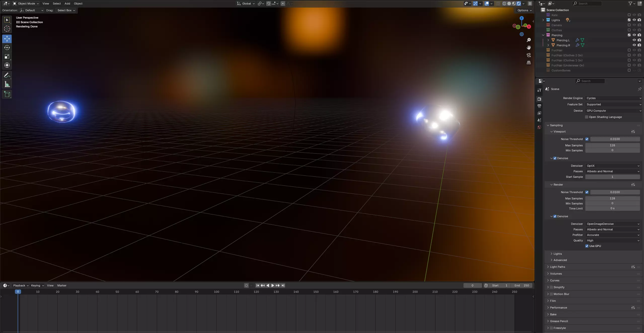
Task: Select the Measure tool
Action: 7,85
